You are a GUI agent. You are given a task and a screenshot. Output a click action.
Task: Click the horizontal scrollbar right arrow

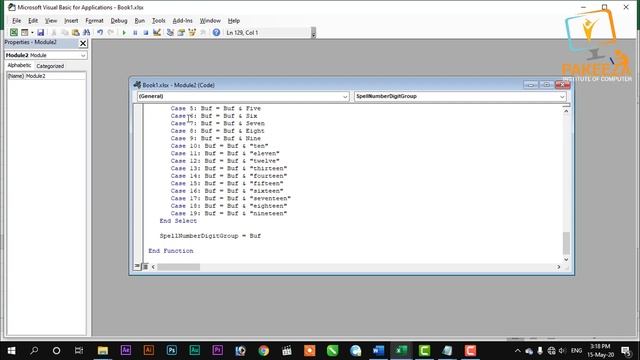click(559, 267)
